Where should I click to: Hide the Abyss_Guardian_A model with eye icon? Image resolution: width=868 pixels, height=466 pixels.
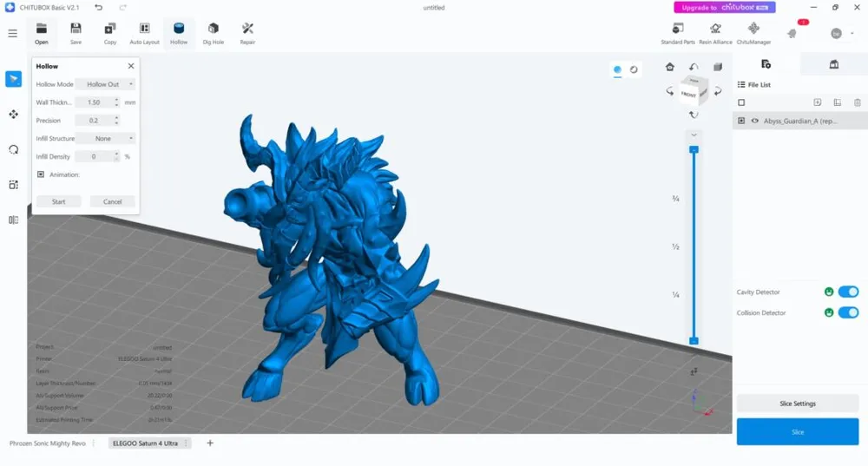(755, 121)
